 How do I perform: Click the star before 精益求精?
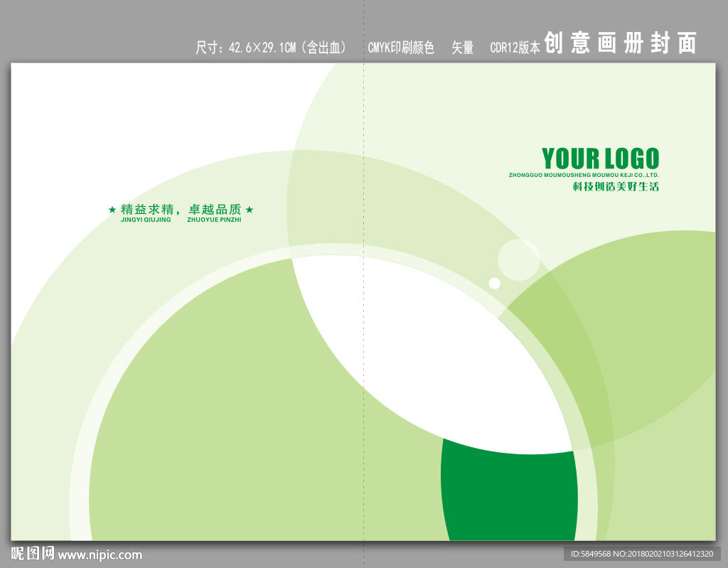(x=112, y=210)
